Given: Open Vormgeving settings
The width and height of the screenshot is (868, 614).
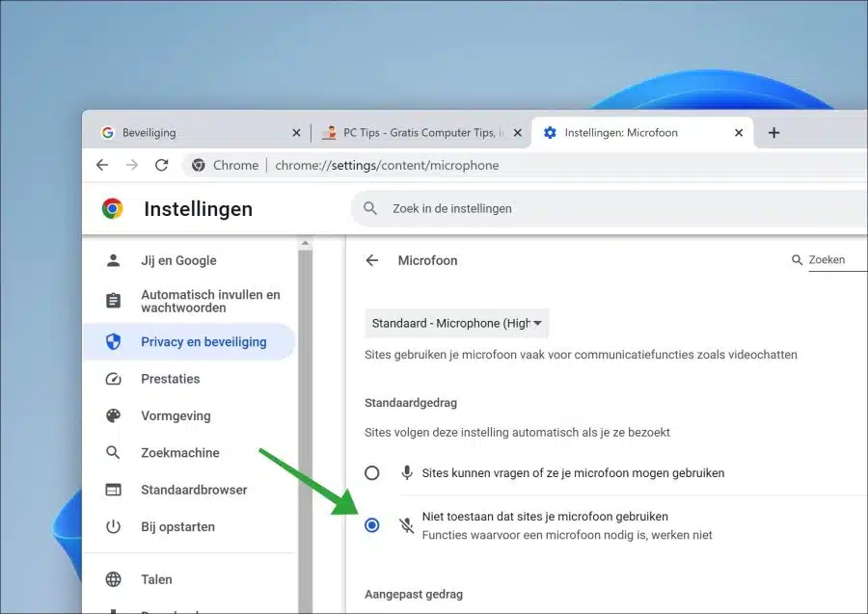Looking at the screenshot, I should pos(188,416).
